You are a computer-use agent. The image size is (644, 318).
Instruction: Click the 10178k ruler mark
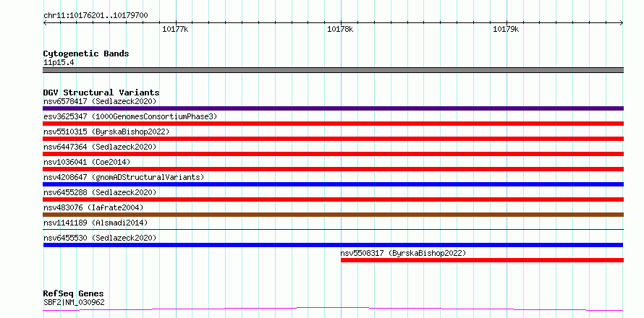[340, 29]
